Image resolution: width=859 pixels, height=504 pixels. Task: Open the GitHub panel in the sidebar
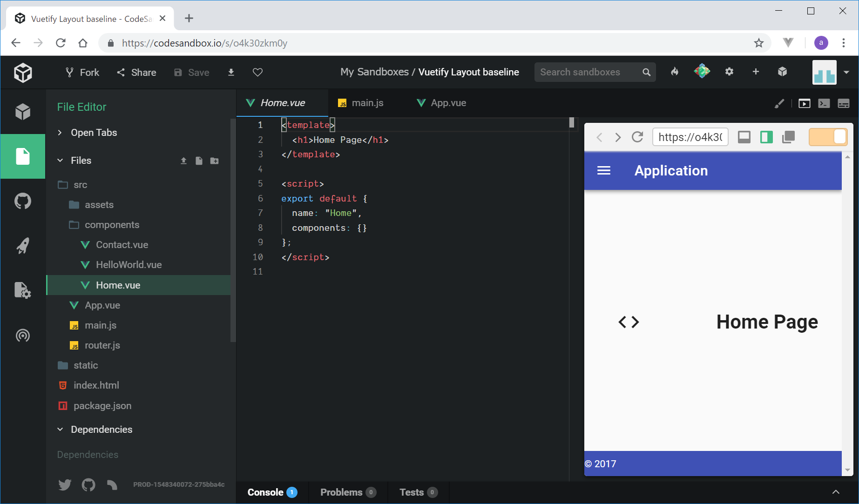click(x=22, y=201)
